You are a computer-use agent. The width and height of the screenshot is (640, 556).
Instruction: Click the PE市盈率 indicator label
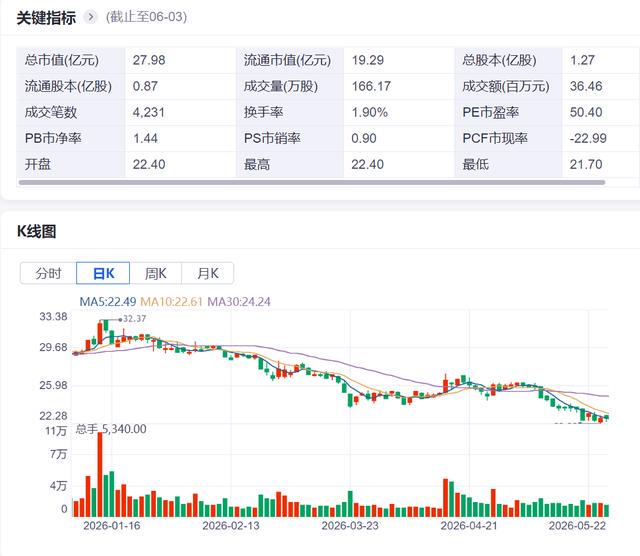(x=490, y=112)
